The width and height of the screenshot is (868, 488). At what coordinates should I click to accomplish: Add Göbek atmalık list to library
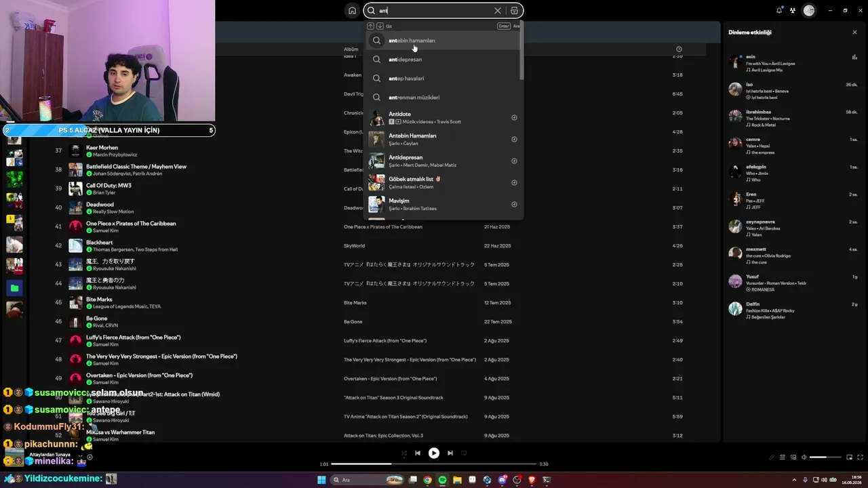(x=514, y=183)
